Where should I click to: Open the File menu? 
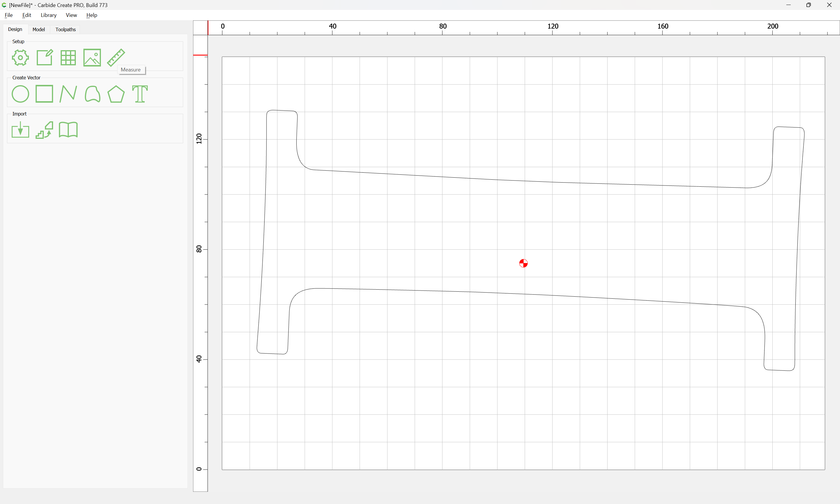[8, 15]
